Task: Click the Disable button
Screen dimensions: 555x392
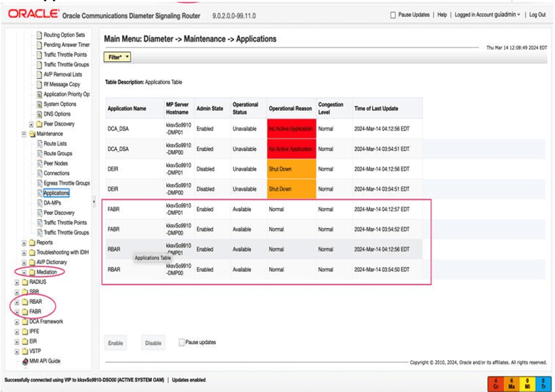Action: (153, 343)
